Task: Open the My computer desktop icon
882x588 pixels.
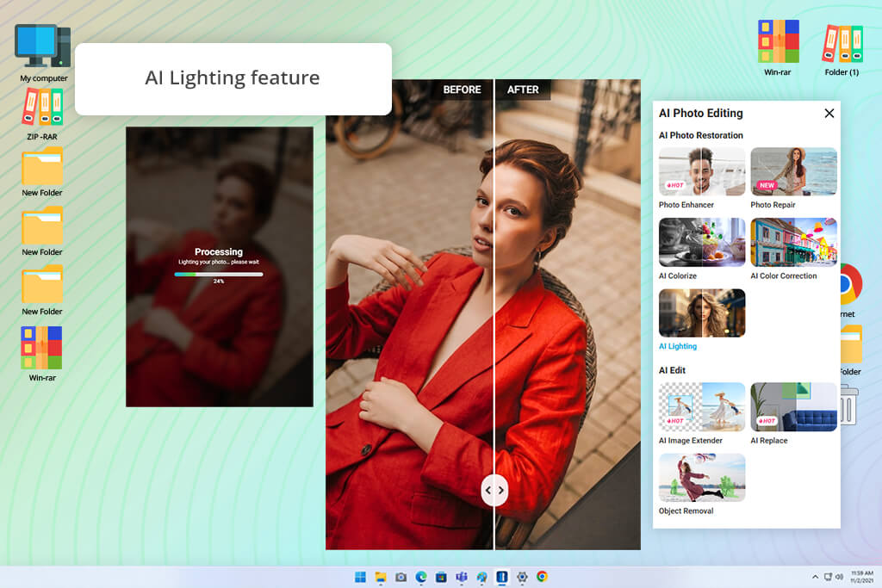Action: tap(43, 53)
